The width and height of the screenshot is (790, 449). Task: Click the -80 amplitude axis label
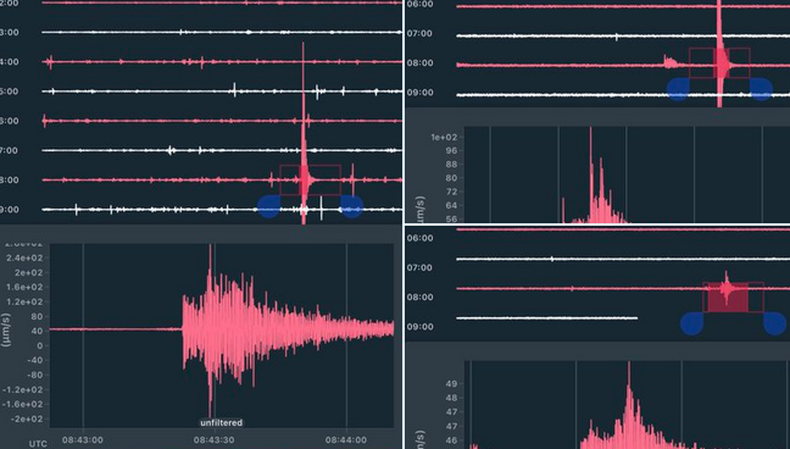pyautogui.click(x=35, y=375)
